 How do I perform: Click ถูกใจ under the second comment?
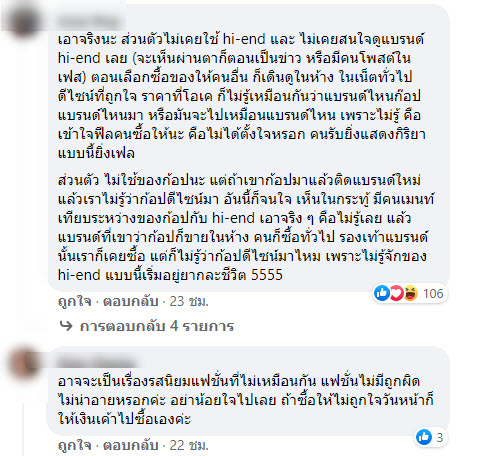click(75, 446)
